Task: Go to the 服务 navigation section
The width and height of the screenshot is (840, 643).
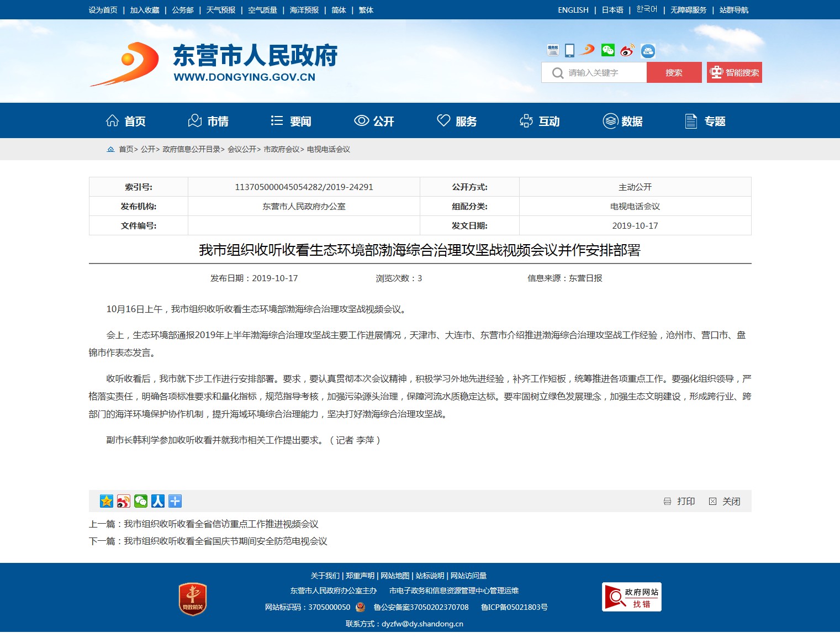Action: pos(457,121)
